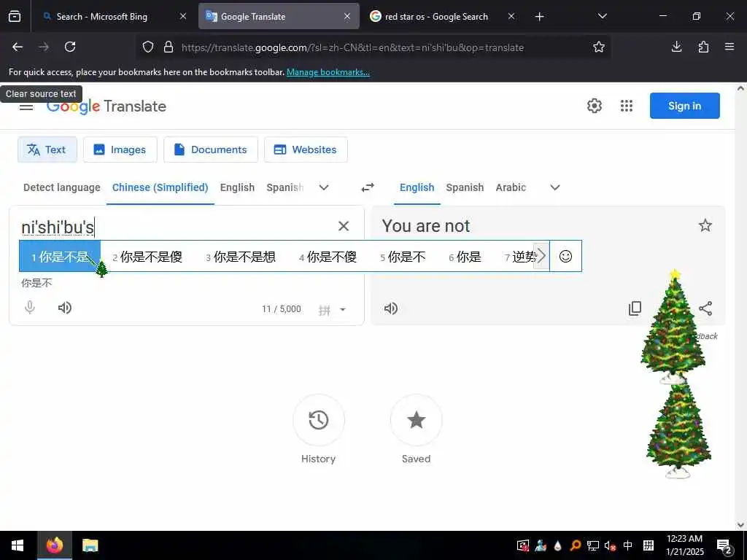Pick IME candidate 2 你是不是傻
747x560 pixels.
[147, 257]
